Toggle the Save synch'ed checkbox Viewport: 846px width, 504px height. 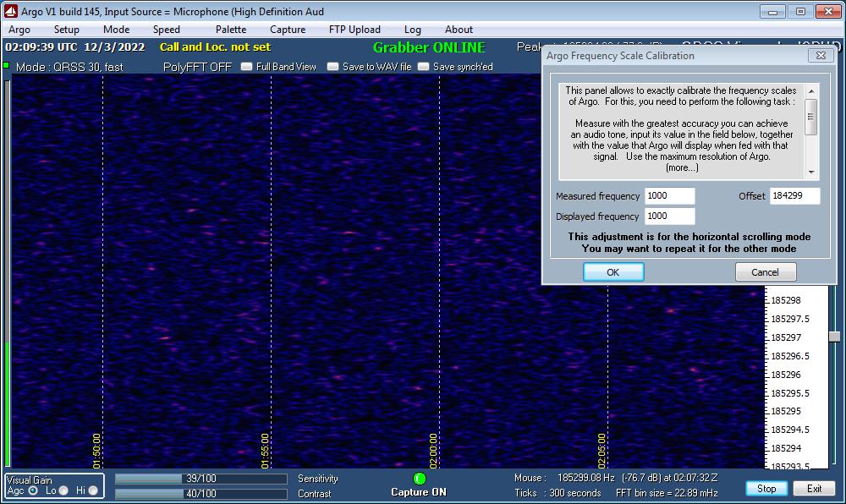pos(424,66)
